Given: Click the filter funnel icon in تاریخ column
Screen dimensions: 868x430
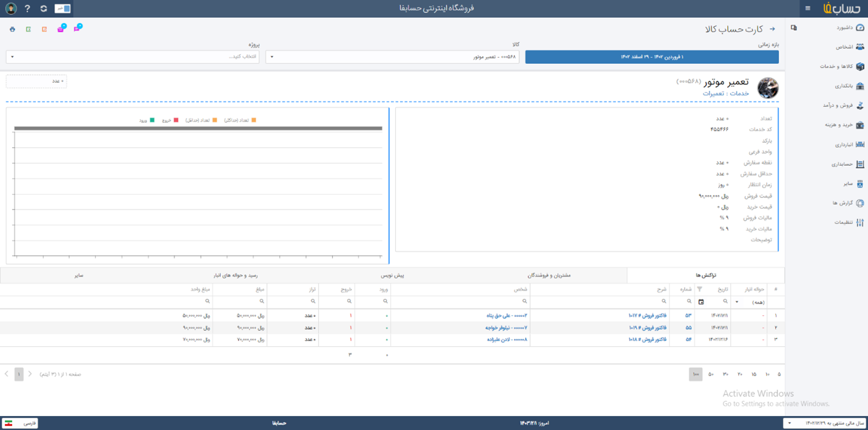Looking at the screenshot, I should [x=699, y=289].
